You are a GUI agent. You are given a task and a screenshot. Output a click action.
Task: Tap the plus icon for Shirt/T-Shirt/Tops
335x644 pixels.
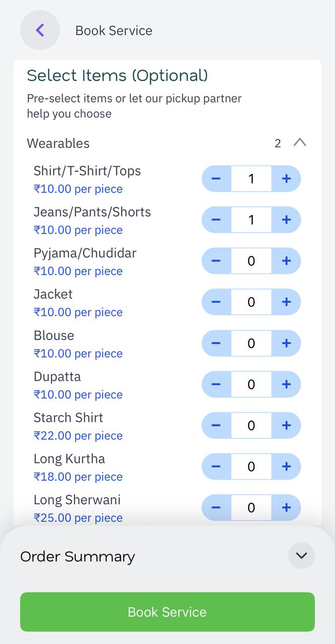[x=286, y=179]
